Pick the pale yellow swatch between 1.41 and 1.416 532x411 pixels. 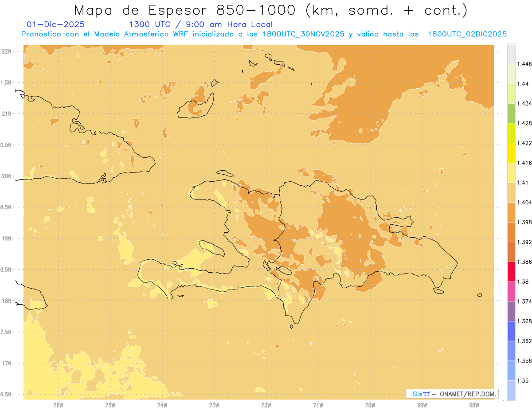[x=511, y=172]
